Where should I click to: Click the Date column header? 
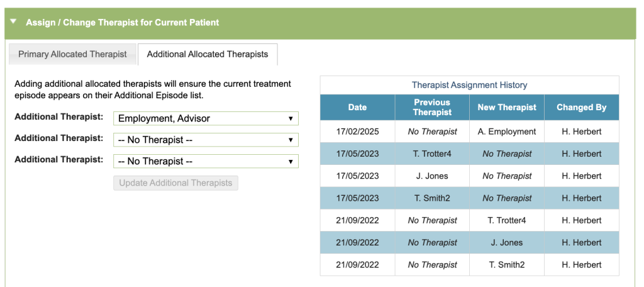pyautogui.click(x=357, y=108)
